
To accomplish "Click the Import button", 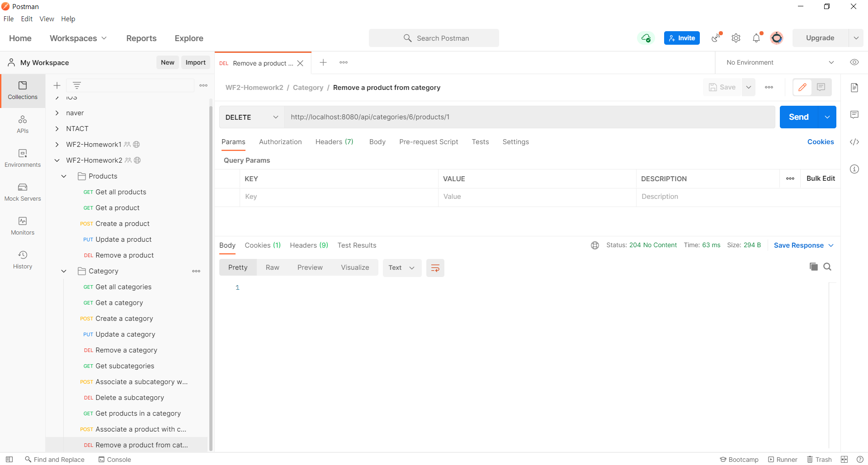I will pos(195,62).
